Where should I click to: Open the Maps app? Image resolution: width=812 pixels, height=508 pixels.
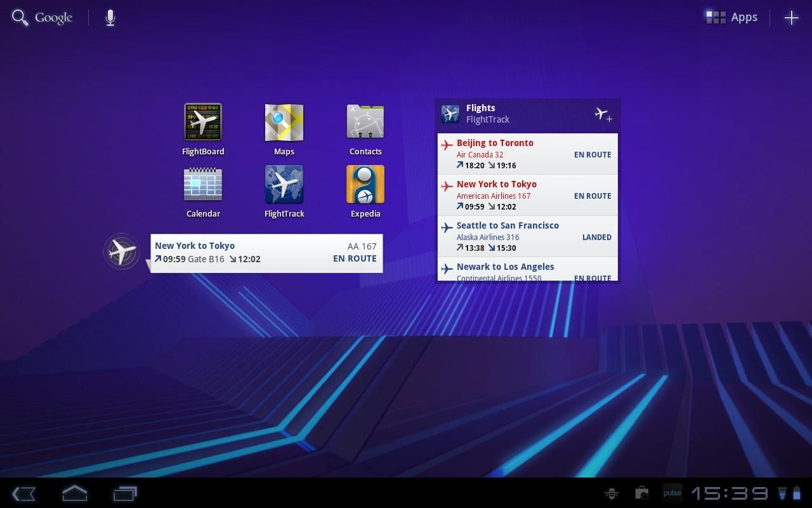(x=284, y=122)
